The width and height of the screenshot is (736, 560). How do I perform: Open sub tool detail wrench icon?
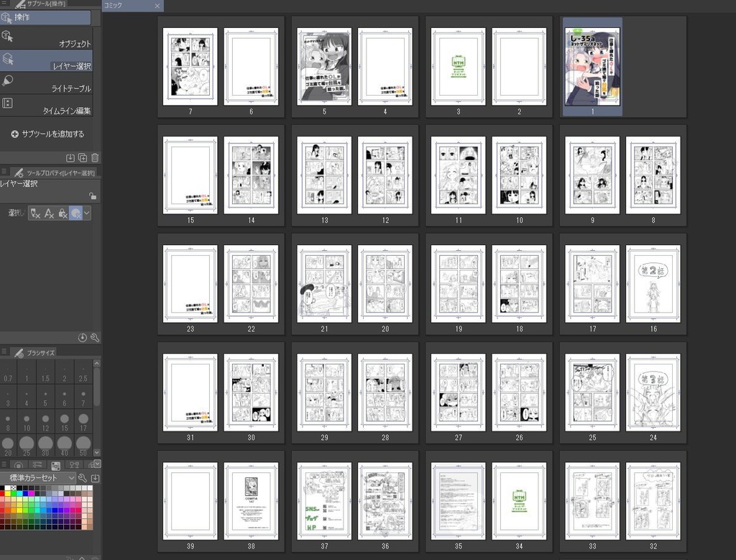tap(95, 337)
